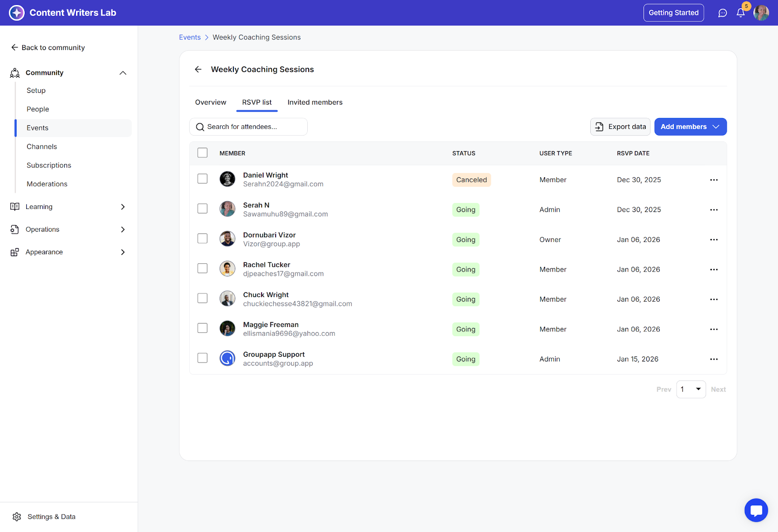Open the three-dot menu for Groupapp Support
This screenshot has width=778, height=532.
713,359
